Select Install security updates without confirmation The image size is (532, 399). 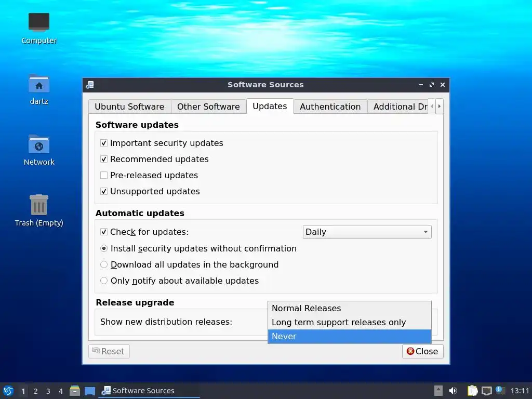(104, 249)
